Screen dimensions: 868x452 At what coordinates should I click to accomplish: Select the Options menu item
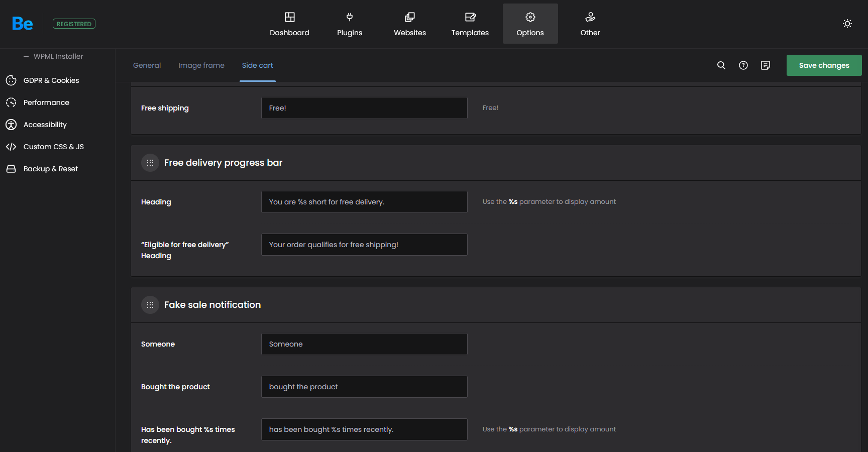point(530,24)
